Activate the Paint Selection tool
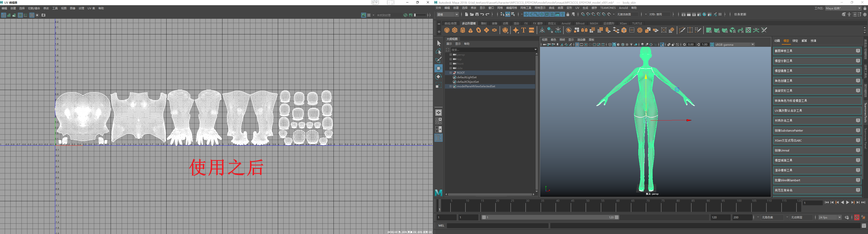The image size is (868, 234). pyautogui.click(x=438, y=60)
